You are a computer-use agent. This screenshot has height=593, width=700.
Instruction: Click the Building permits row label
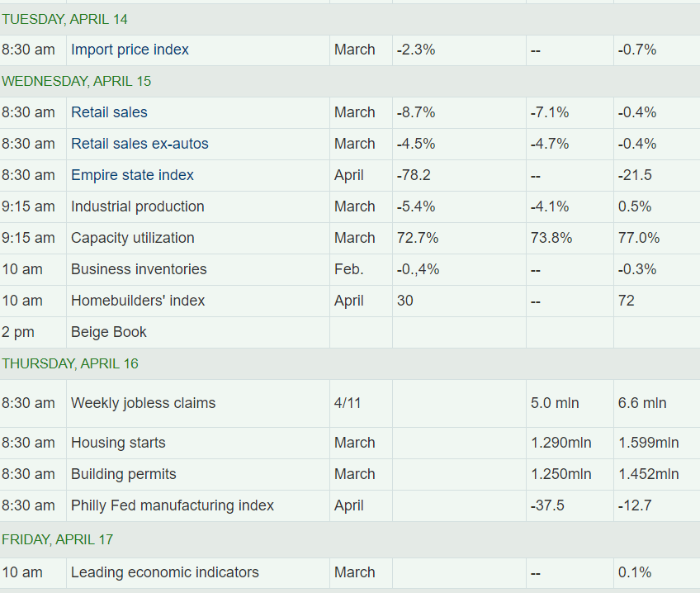124,474
